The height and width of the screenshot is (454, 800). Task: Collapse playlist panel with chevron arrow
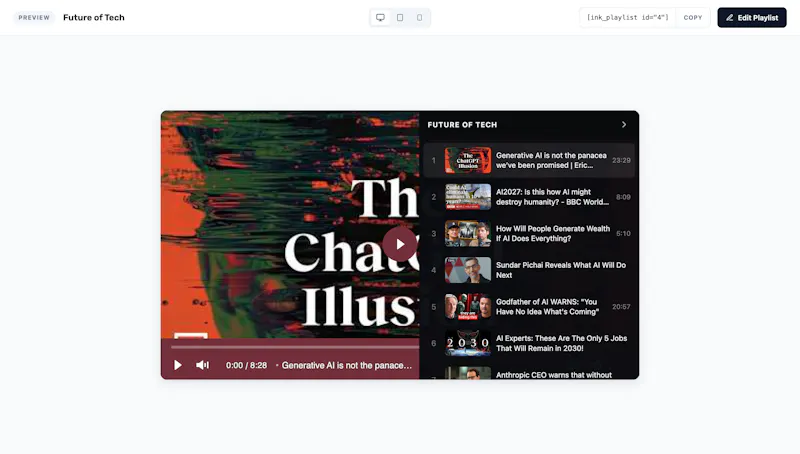[623, 124]
